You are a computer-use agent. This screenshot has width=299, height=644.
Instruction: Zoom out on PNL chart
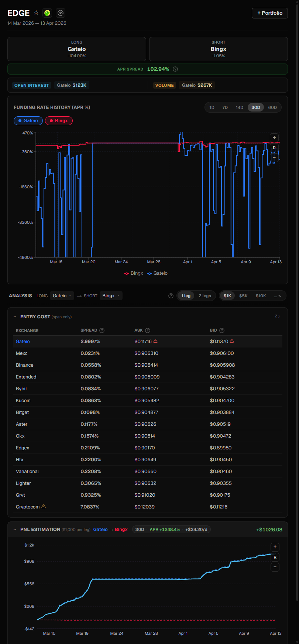(x=275, y=567)
